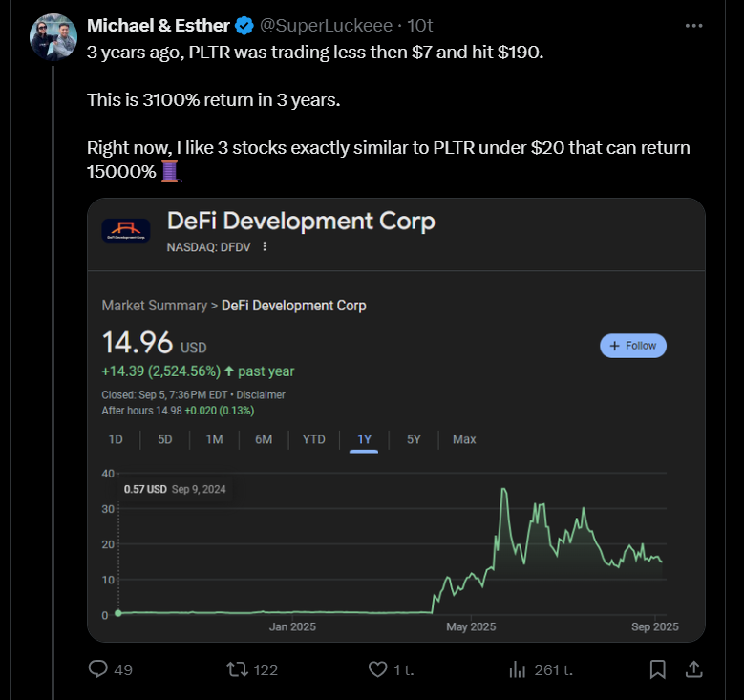
Task: Open tweet analytics views icon
Action: [519, 669]
